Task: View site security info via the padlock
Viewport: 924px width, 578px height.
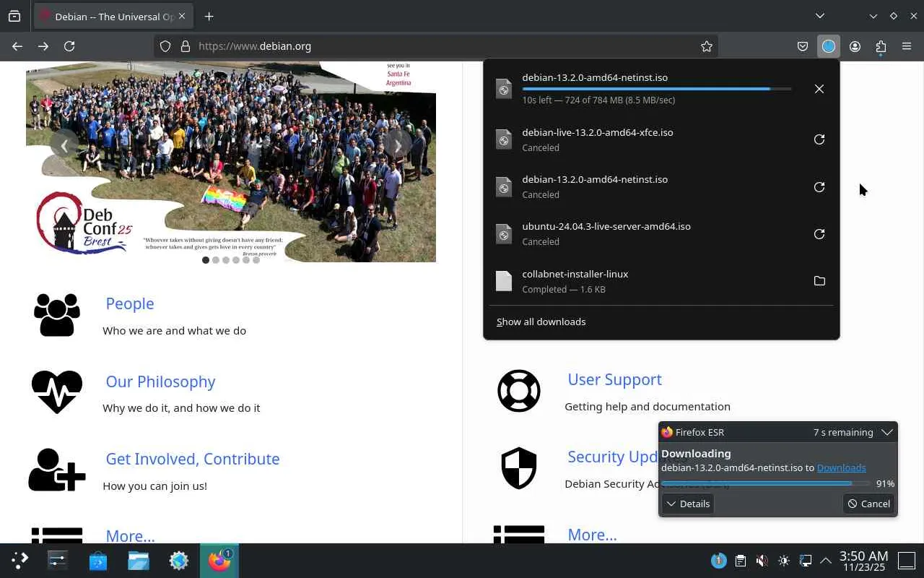Action: [186, 46]
